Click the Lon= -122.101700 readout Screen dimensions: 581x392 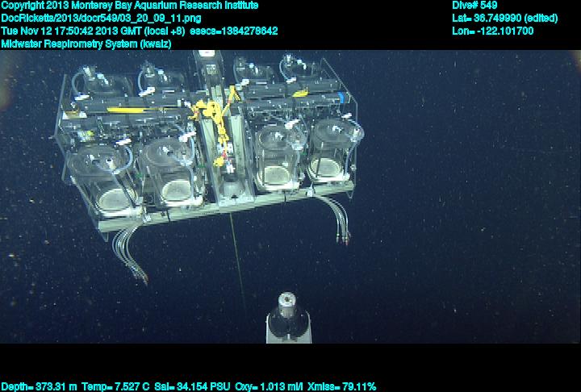tap(493, 31)
